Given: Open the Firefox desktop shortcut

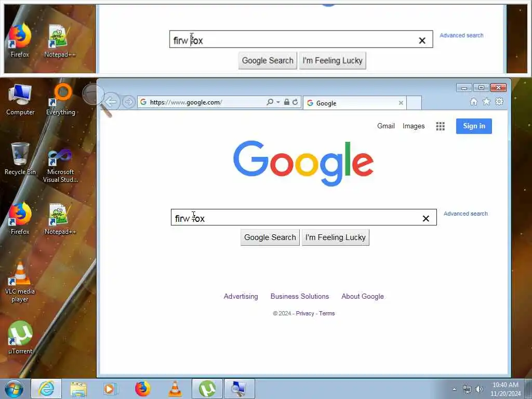Looking at the screenshot, I should [20, 218].
